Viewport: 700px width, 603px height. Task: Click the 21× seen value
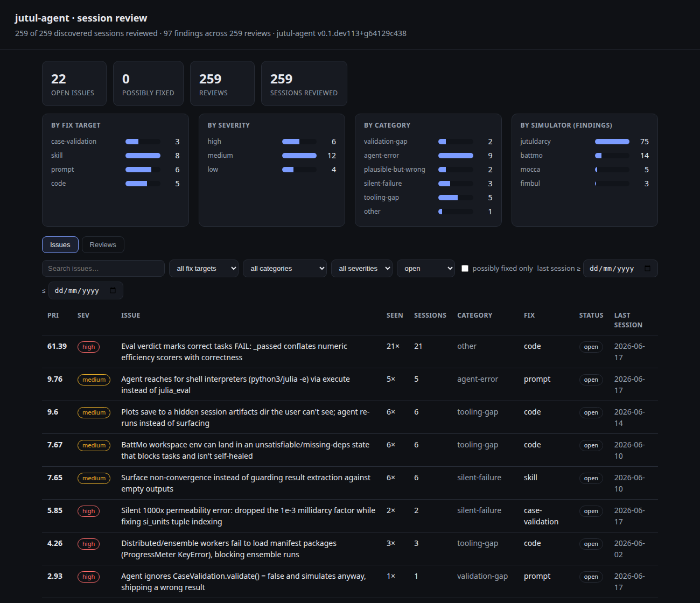pyautogui.click(x=393, y=347)
